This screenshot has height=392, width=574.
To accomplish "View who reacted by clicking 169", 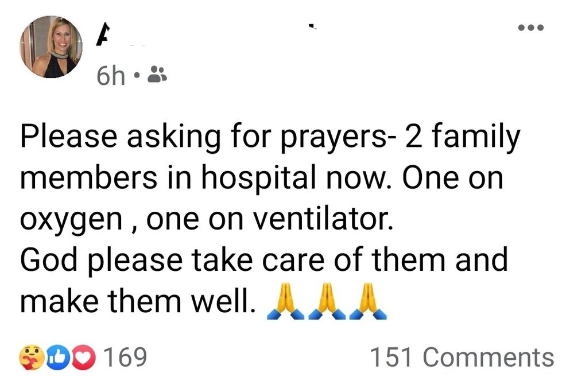I will click(x=125, y=356).
